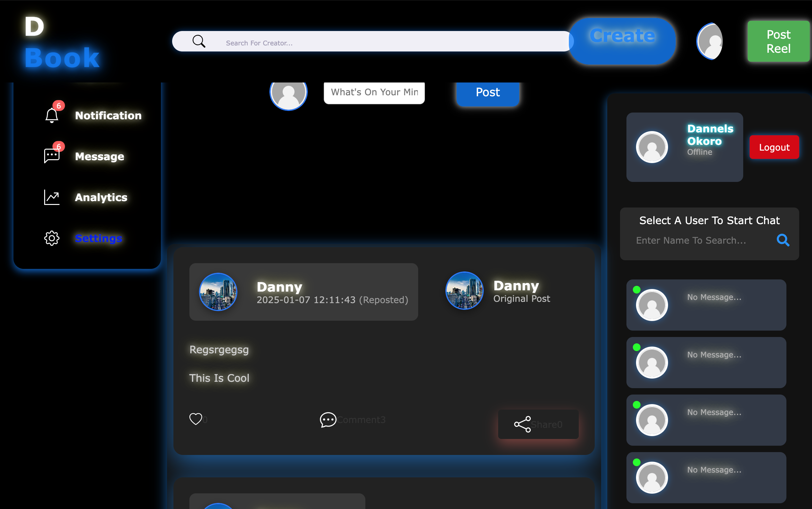
Task: Click the top-right profile avatar
Action: (x=709, y=41)
